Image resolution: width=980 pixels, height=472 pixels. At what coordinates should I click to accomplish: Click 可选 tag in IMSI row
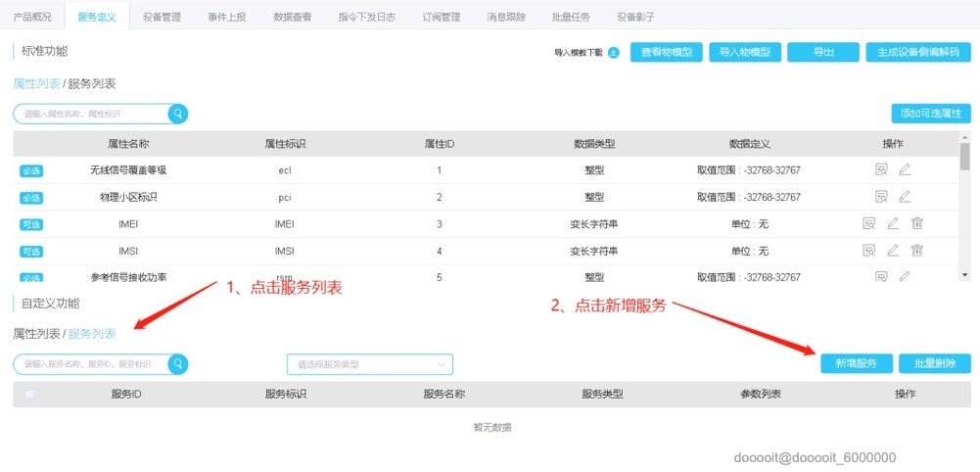pos(30,252)
